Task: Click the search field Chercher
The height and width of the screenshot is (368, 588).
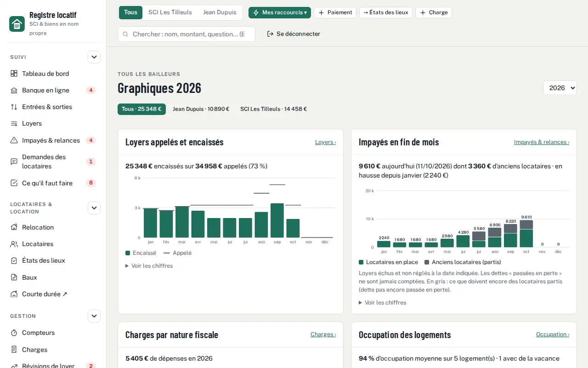Action: click(x=187, y=34)
